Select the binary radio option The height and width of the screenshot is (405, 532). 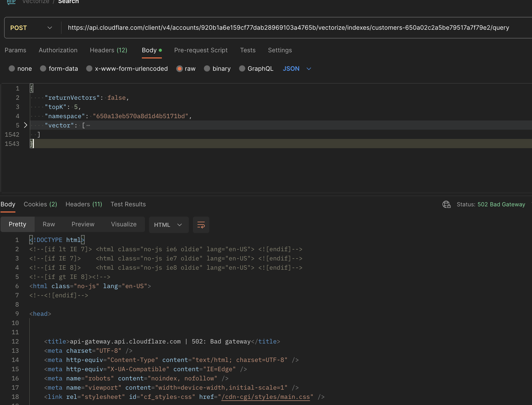click(x=207, y=69)
